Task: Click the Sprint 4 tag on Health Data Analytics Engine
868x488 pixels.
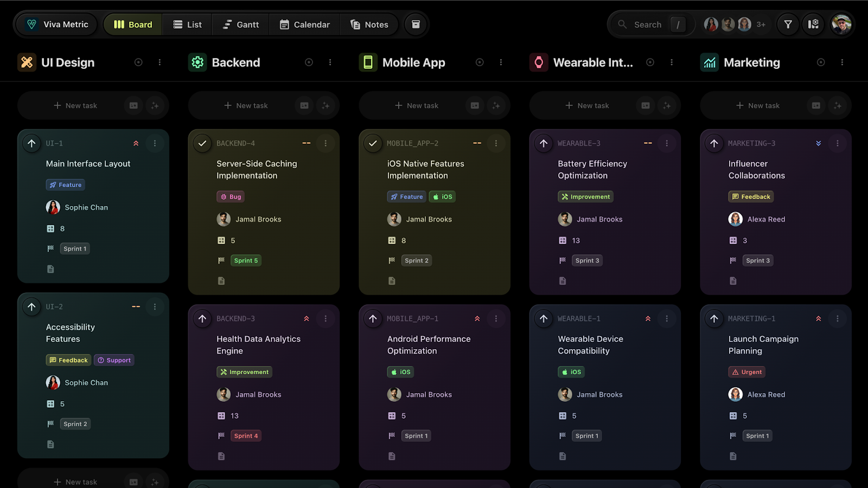Action: click(246, 435)
